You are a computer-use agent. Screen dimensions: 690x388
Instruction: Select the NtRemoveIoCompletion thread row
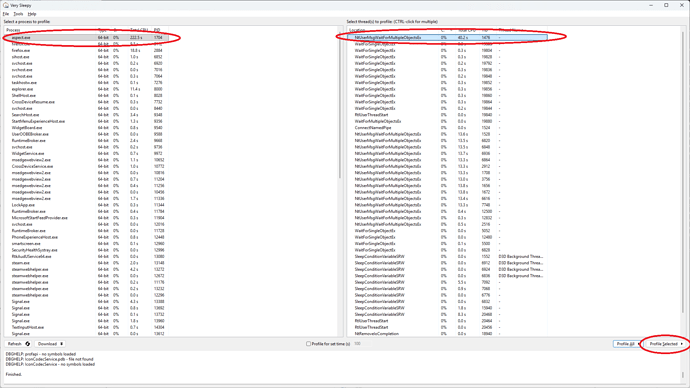click(x=447, y=334)
